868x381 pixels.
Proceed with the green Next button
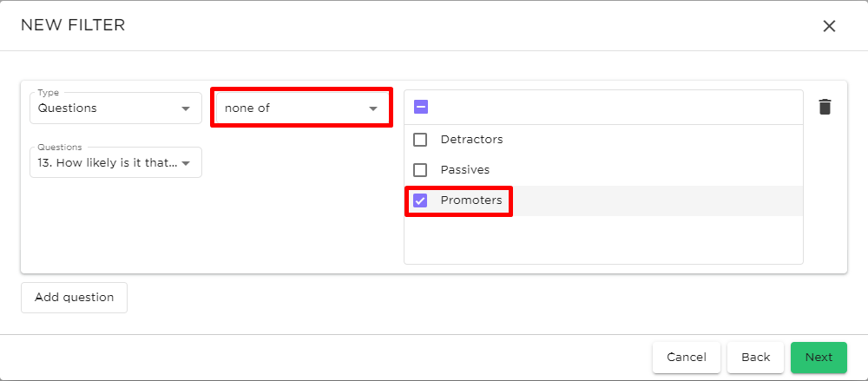tap(819, 358)
